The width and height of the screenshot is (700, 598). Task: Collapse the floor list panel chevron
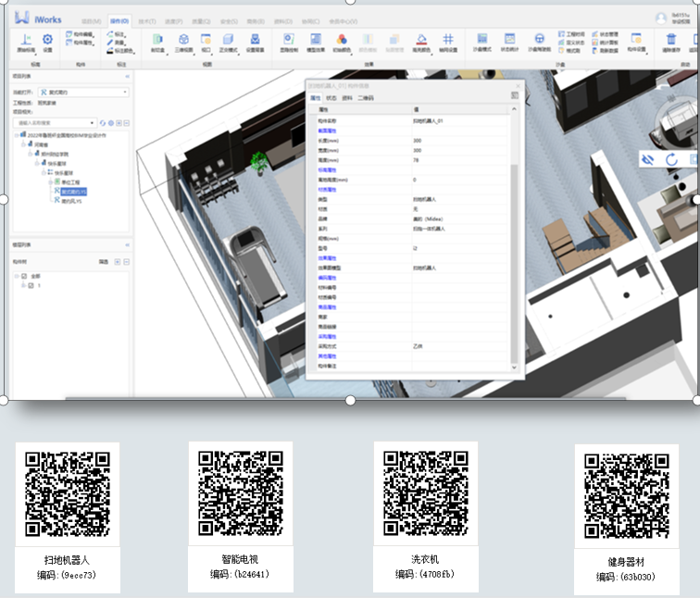tap(127, 245)
